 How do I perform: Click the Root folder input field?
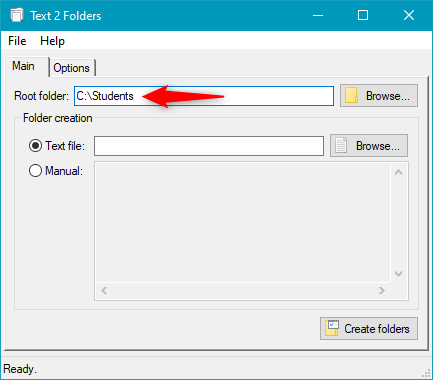204,96
